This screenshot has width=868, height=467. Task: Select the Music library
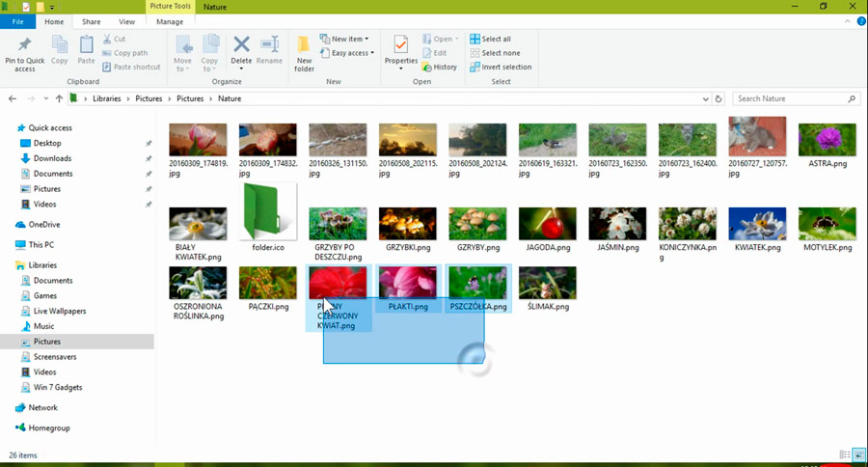pyautogui.click(x=43, y=326)
